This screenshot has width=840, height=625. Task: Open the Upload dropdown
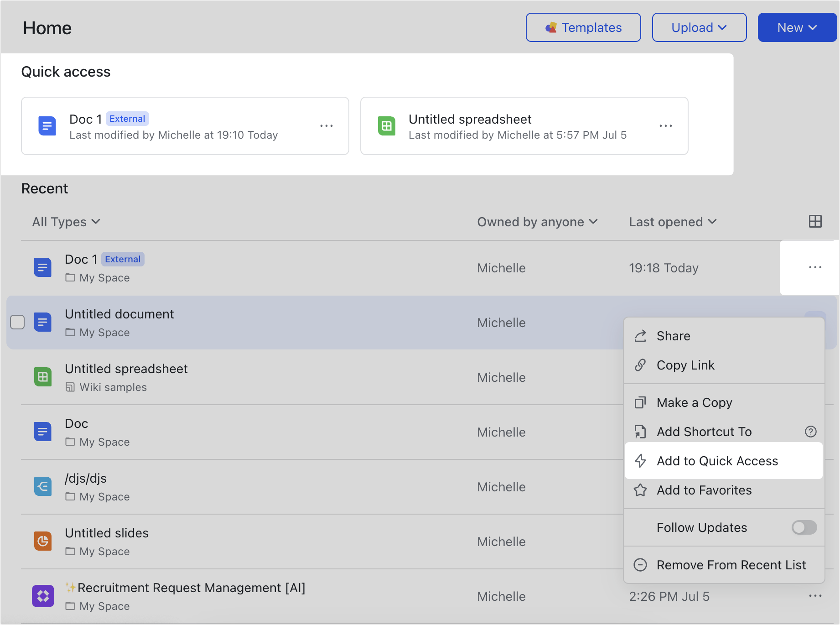click(x=699, y=27)
